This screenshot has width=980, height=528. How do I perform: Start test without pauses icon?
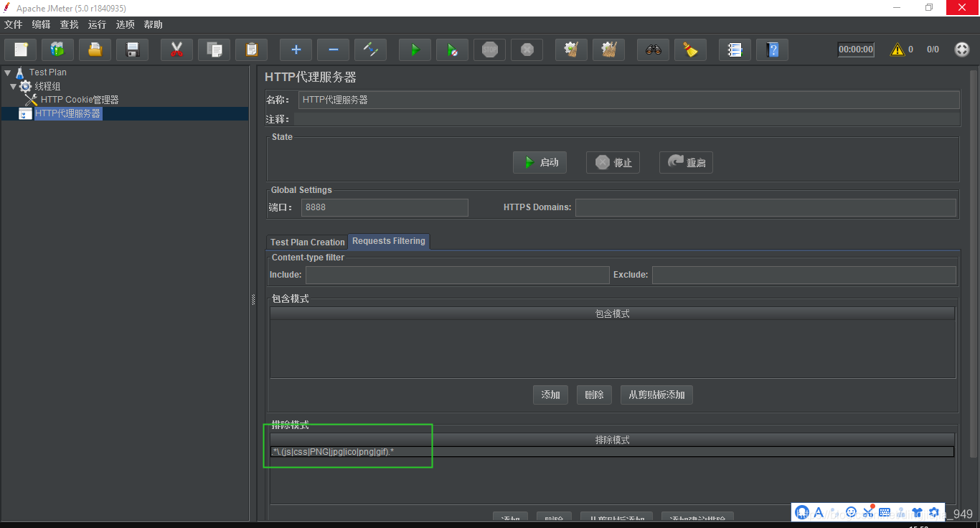(x=452, y=49)
